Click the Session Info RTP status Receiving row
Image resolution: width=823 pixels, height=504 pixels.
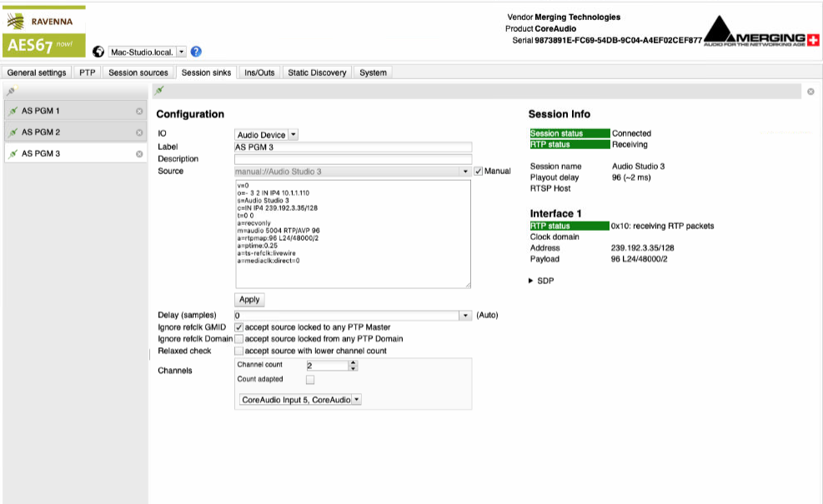tap(589, 145)
